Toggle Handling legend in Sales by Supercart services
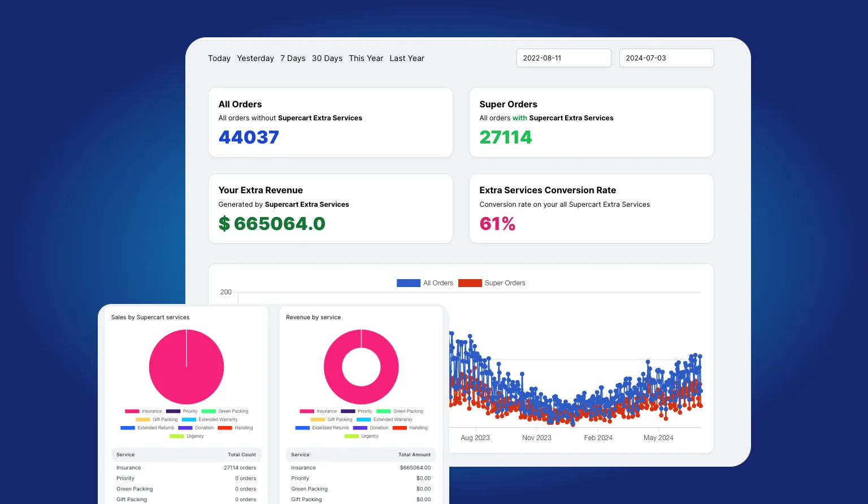The image size is (868, 504). tap(235, 428)
